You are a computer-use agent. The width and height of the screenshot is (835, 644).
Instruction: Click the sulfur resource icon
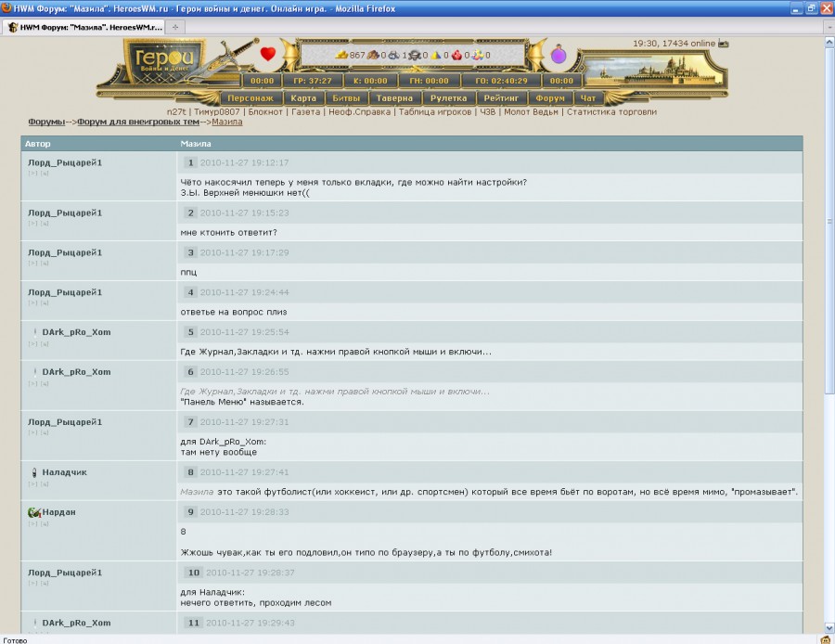tap(436, 55)
